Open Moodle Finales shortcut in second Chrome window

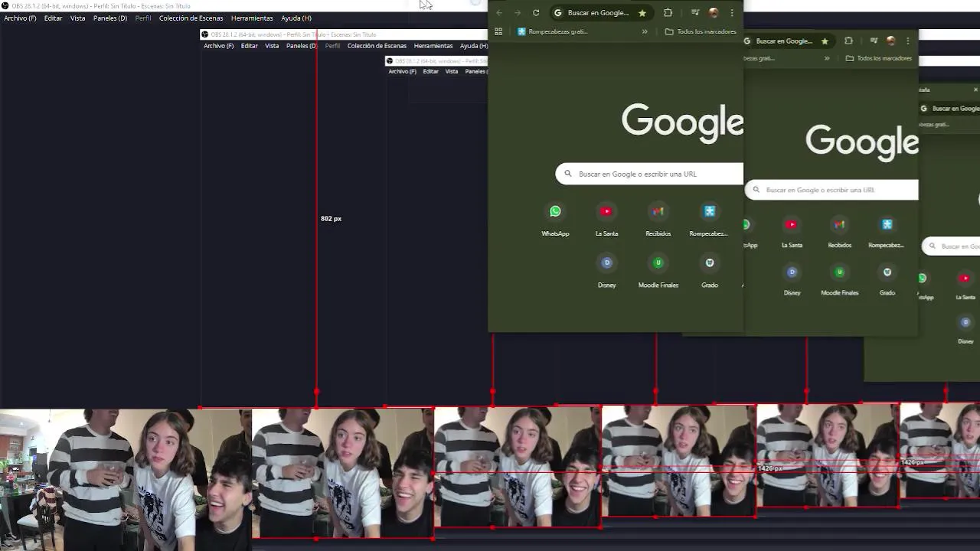(839, 280)
